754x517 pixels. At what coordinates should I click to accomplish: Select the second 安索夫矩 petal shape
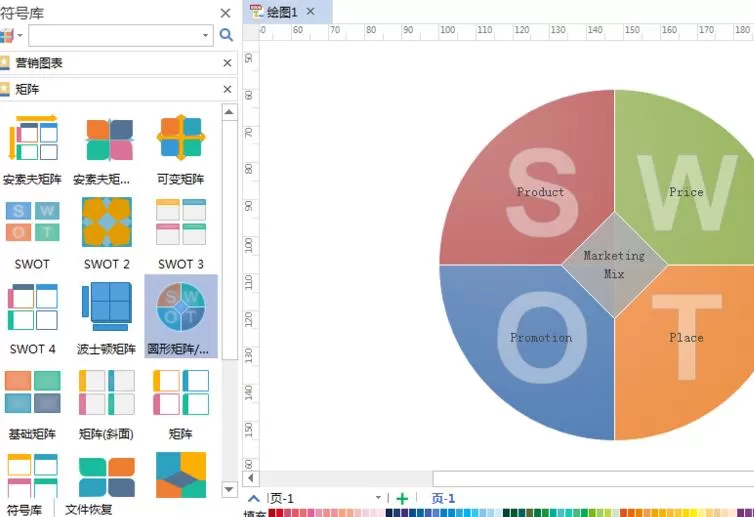tap(109, 139)
